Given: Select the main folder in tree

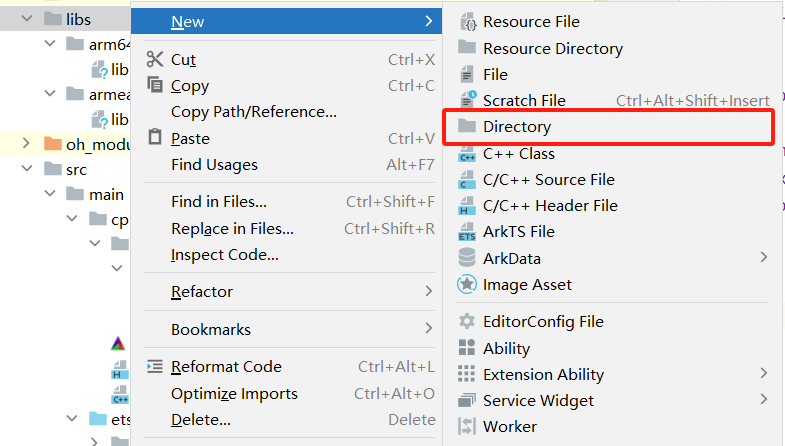Looking at the screenshot, I should pos(105,194).
